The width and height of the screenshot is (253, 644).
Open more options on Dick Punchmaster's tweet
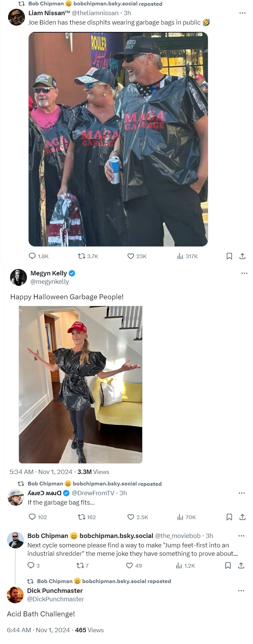pos(241,591)
